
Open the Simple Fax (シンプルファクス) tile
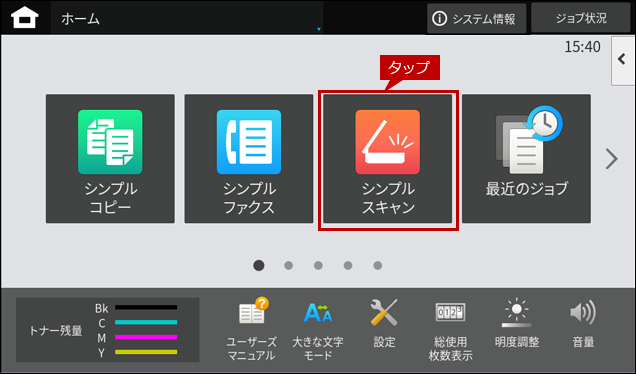[249, 159]
